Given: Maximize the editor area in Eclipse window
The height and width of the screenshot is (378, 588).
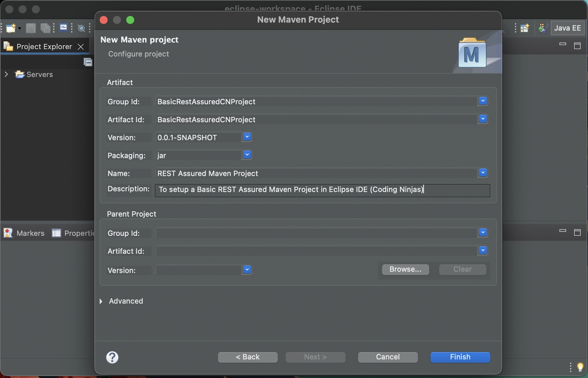Looking at the screenshot, I should [577, 46].
